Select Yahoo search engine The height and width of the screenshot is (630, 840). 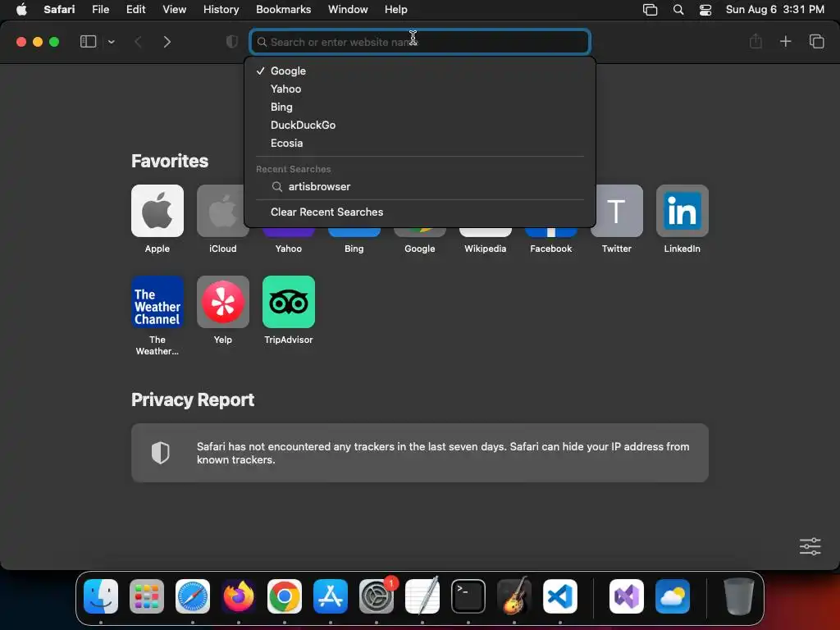pos(420,89)
